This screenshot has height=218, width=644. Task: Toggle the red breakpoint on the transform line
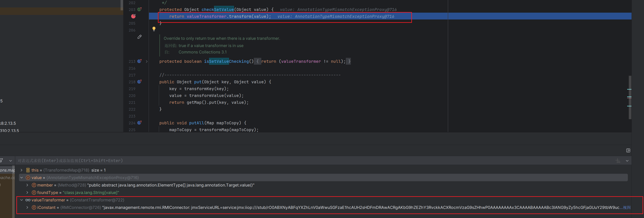pyautogui.click(x=133, y=16)
